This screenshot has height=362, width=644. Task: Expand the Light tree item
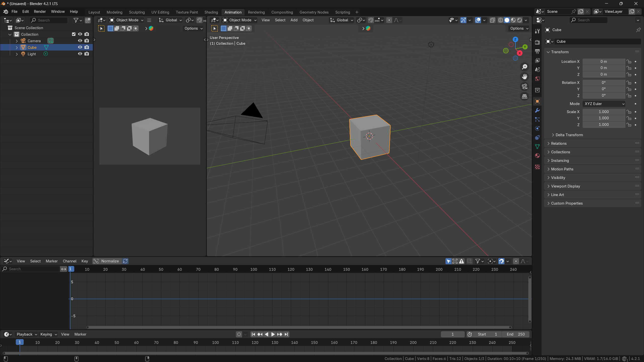[17, 54]
